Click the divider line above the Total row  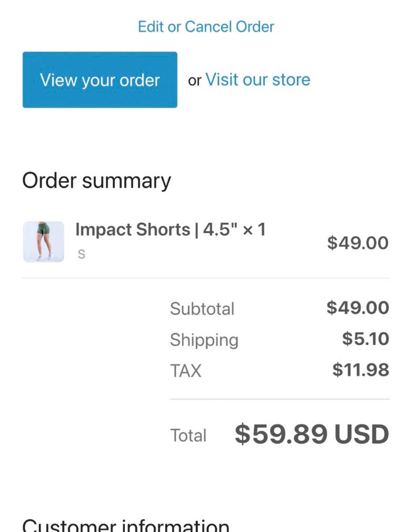(280, 399)
